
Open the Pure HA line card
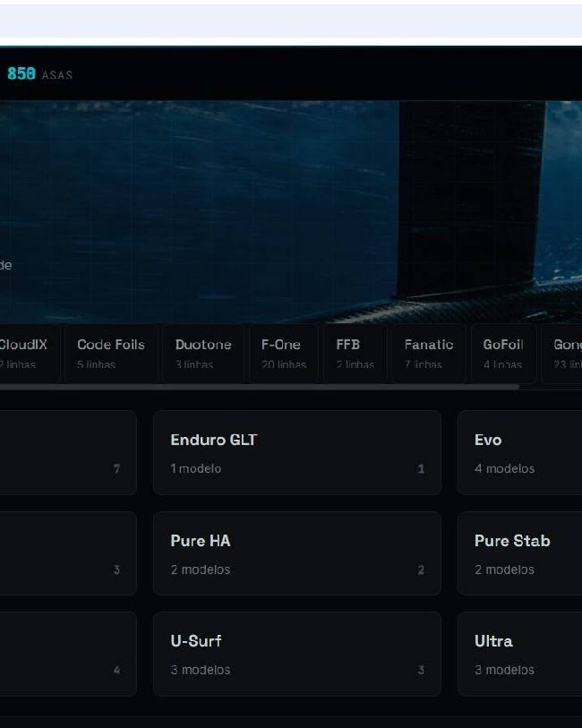point(297,553)
